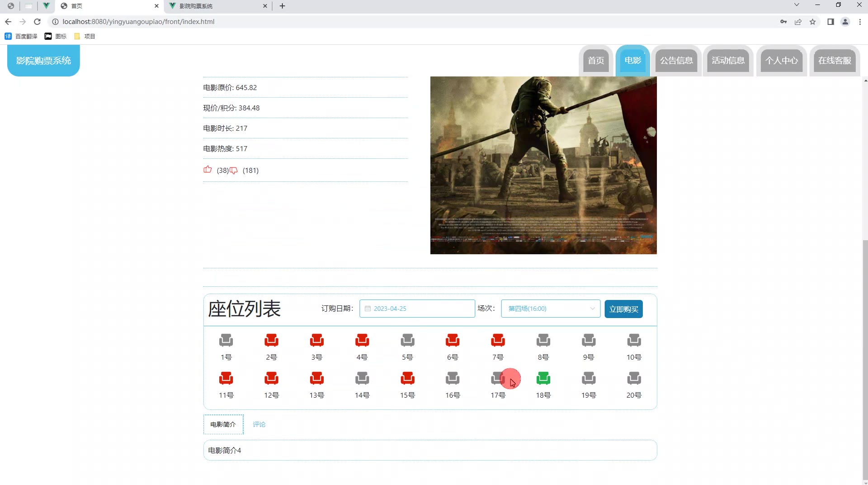Screen dimensions: 868x485
Task: Click the movie poster image
Action: point(543,165)
